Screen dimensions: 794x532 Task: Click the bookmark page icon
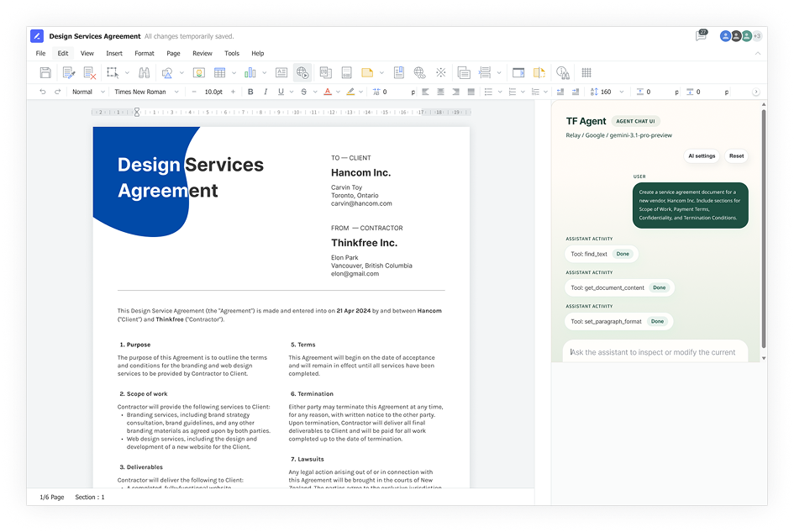[399, 72]
